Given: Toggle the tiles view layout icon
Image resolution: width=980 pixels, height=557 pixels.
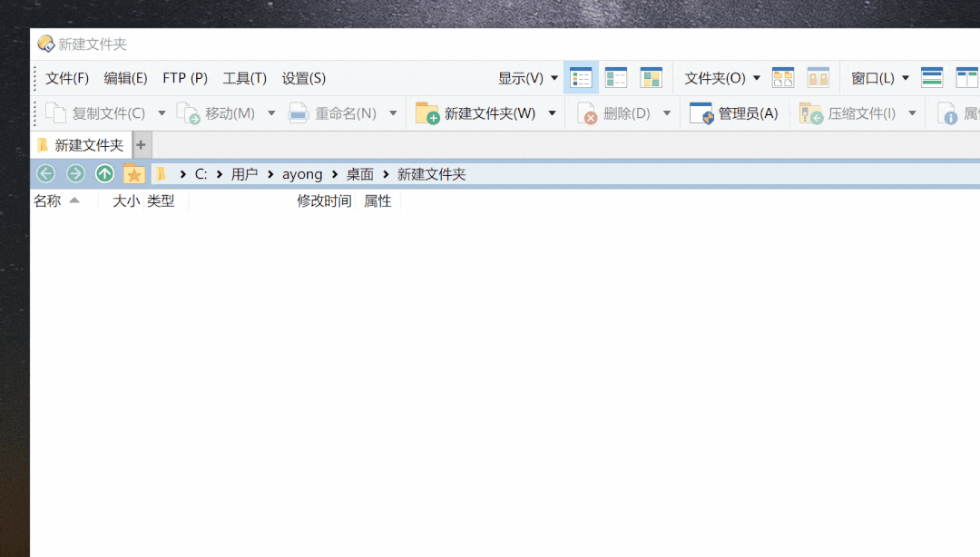Looking at the screenshot, I should (x=616, y=78).
